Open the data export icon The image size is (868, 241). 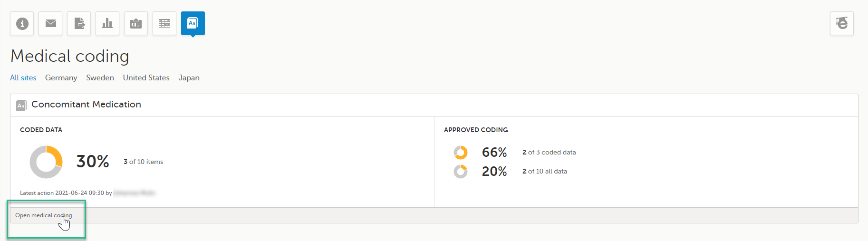tap(79, 23)
